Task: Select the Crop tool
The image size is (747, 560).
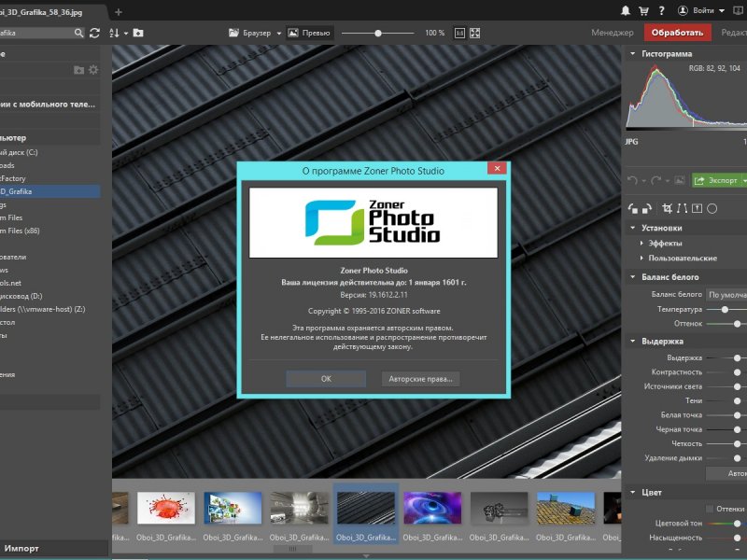Action: (x=668, y=208)
